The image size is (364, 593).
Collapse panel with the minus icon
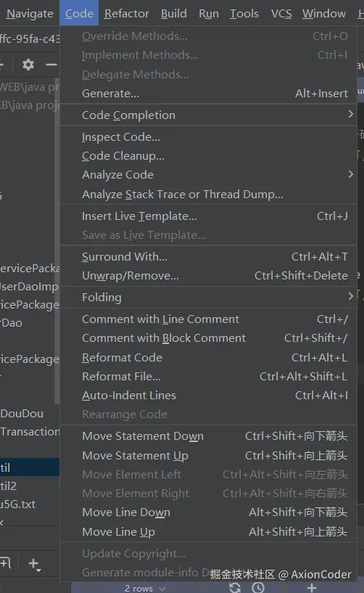[51, 65]
